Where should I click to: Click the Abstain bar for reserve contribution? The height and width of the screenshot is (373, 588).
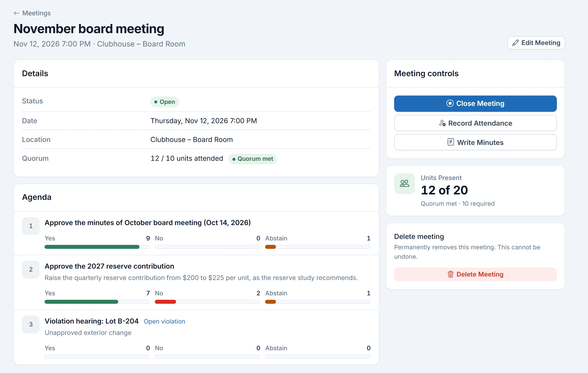click(317, 302)
